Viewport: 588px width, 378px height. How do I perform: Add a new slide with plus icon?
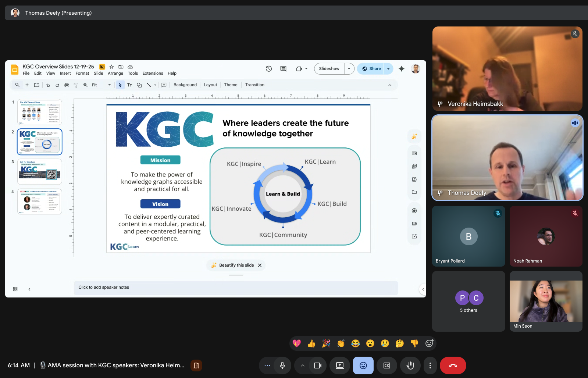tap(27, 85)
